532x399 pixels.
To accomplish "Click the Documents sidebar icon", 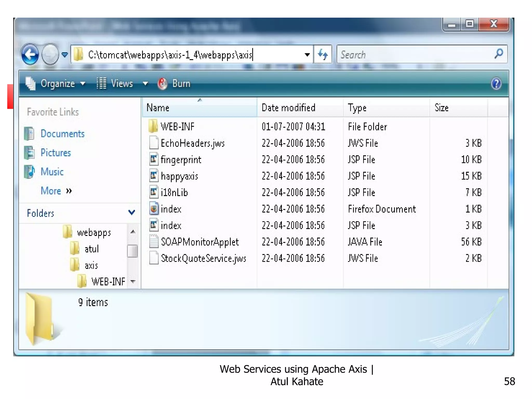I will (x=29, y=134).
